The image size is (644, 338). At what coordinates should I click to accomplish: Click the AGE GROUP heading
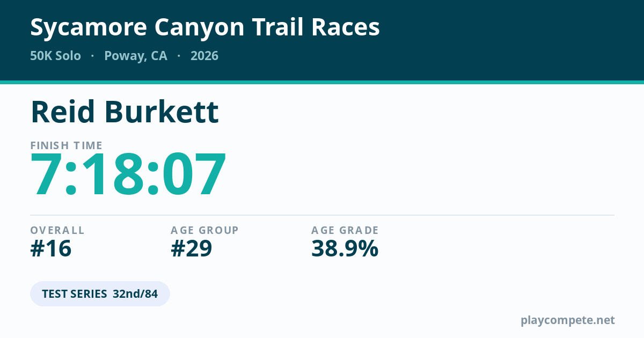(204, 230)
